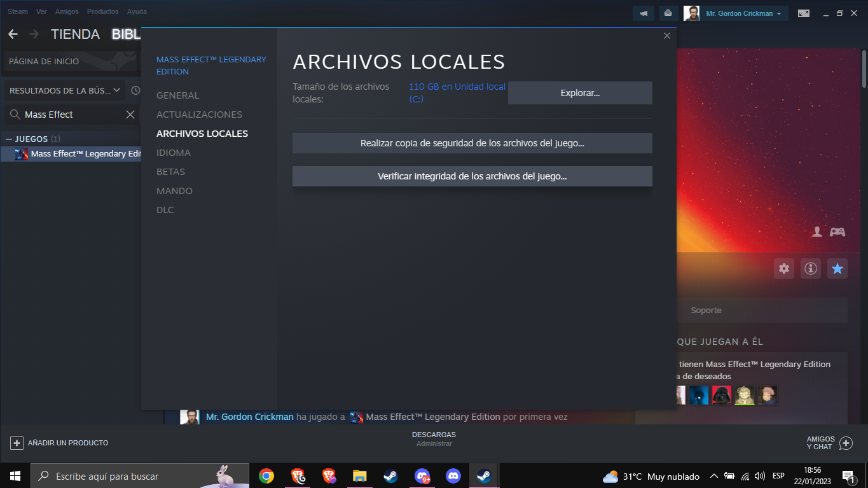Click the ESP language indicator
868x488 pixels.
[x=778, y=476]
